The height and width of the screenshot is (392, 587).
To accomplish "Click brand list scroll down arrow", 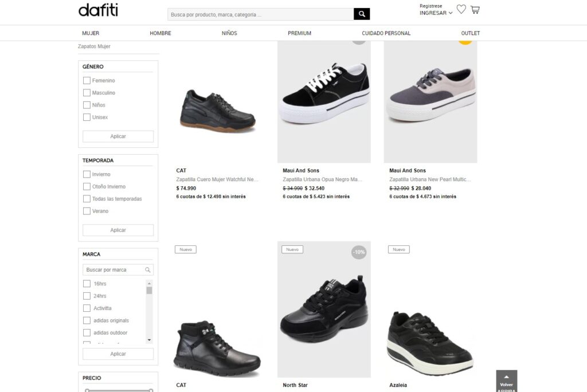I will (150, 340).
